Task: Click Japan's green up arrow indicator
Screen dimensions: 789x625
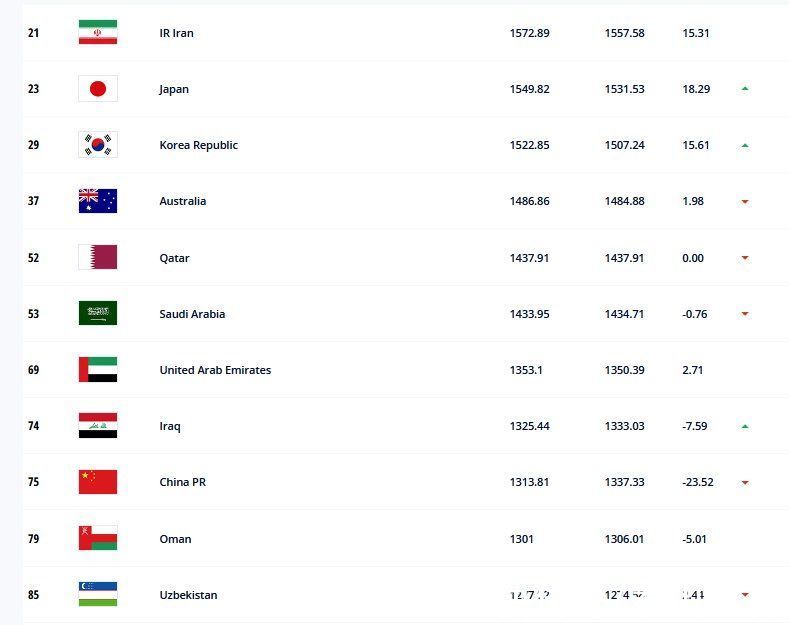Action: 745,89
